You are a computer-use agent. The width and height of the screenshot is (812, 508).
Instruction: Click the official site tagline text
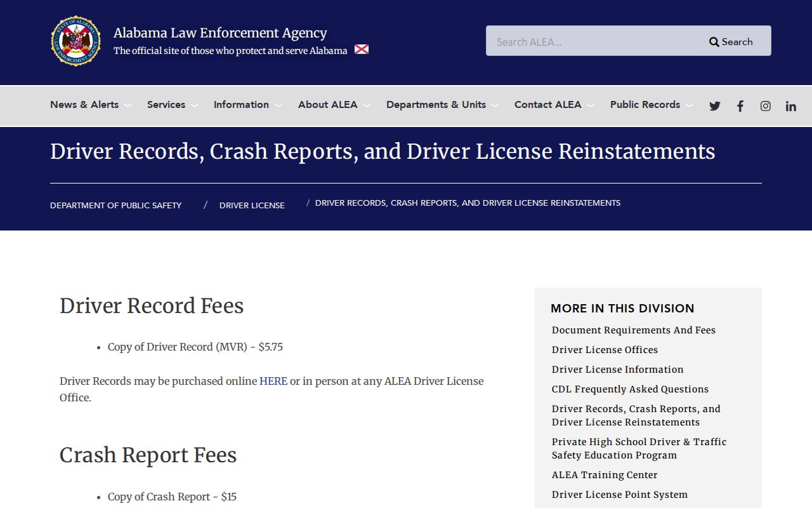(x=230, y=51)
